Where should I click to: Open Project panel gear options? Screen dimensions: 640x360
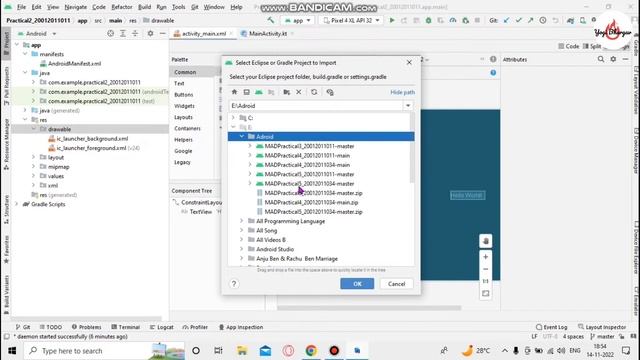coord(150,33)
